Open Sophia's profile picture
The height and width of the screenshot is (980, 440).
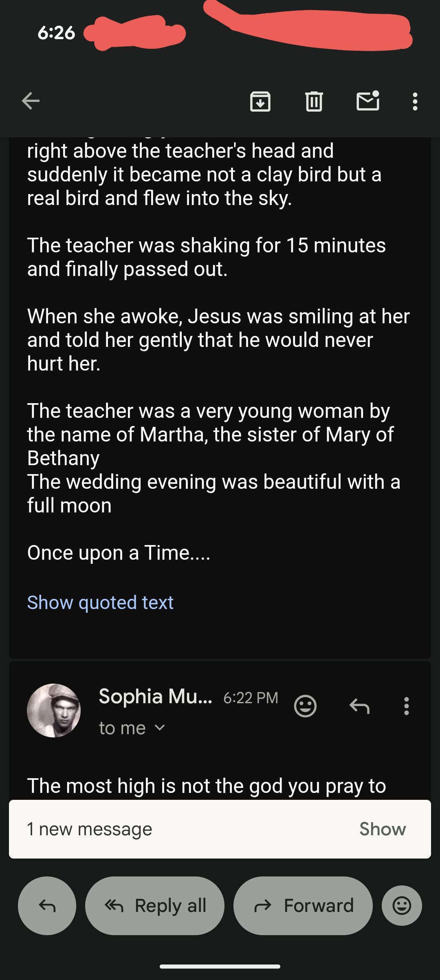point(54,710)
